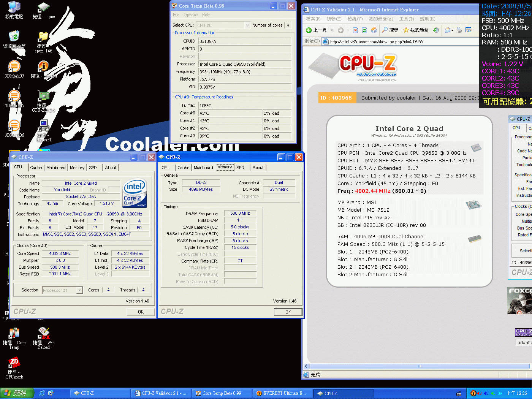Open the IE Back history dropdown arrow
The height and width of the screenshot is (399, 532).
coord(332,30)
